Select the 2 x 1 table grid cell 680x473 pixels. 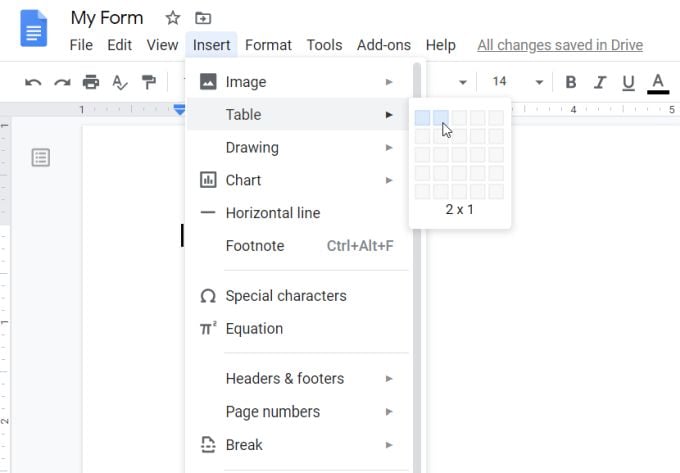[x=441, y=118]
